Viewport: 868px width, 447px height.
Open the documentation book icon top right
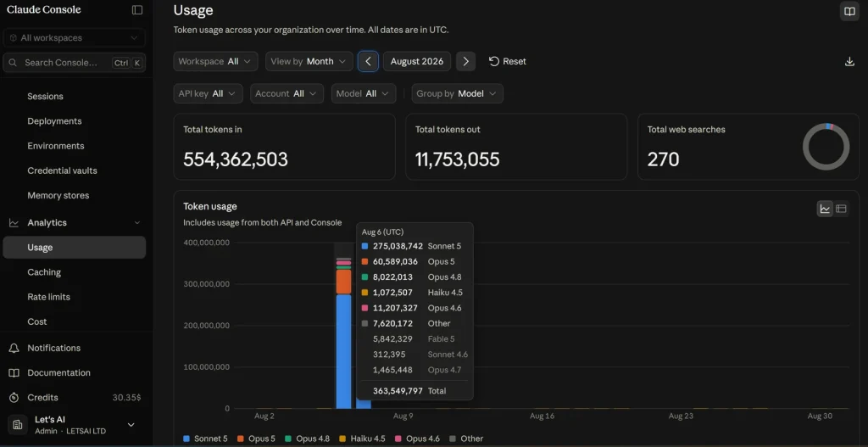point(849,11)
